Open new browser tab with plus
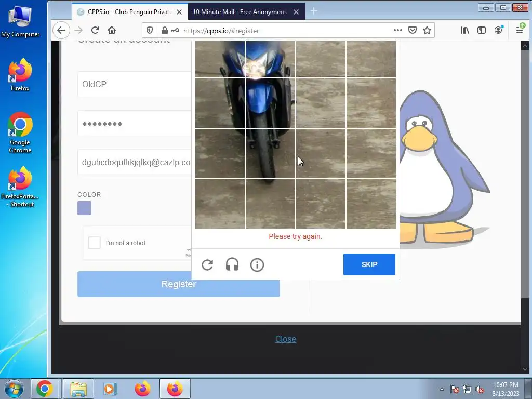Screen dimensions: 532x399 tap(314, 11)
